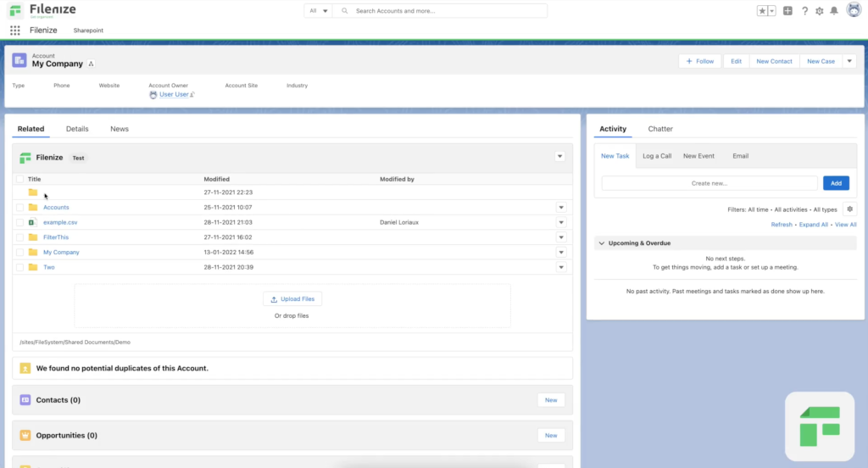Click the Accounts folder icon

click(x=33, y=207)
